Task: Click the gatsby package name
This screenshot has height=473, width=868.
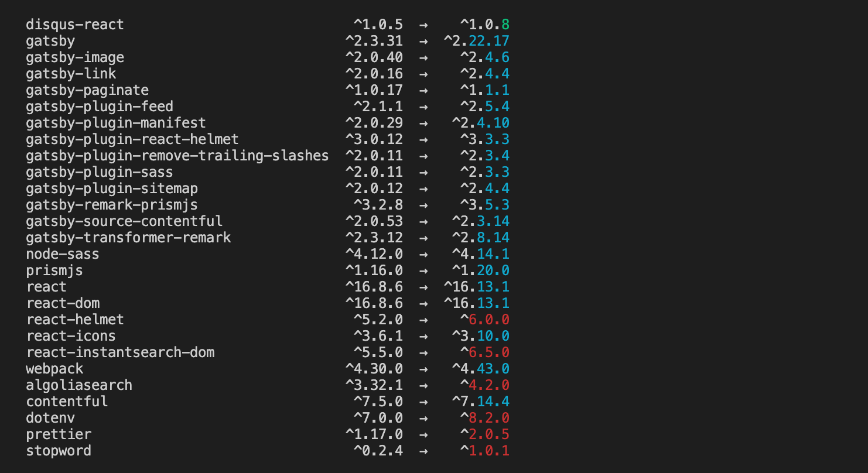Action: 50,41
